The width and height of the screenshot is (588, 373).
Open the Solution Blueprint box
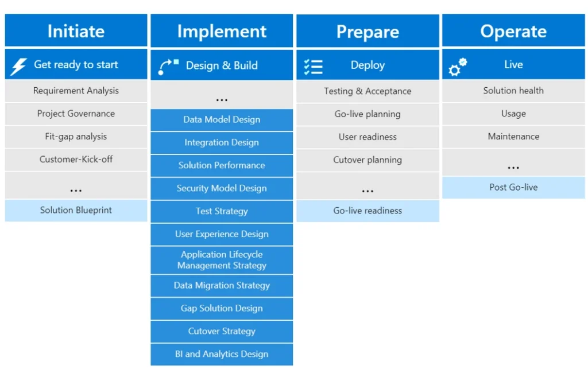coord(76,210)
